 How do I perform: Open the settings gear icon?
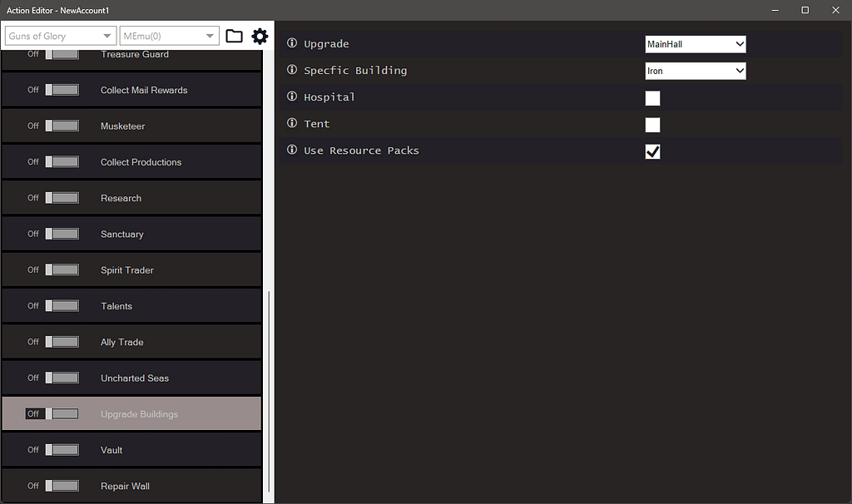click(260, 36)
